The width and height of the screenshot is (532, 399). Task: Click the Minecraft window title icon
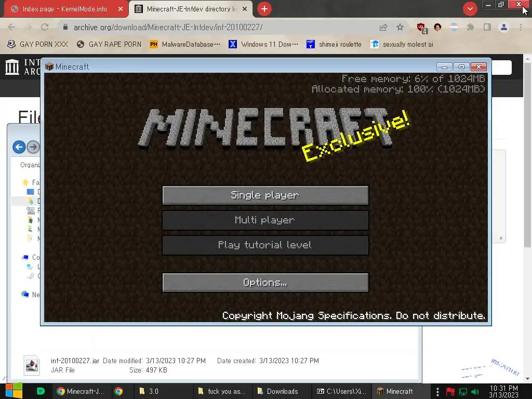click(x=49, y=66)
